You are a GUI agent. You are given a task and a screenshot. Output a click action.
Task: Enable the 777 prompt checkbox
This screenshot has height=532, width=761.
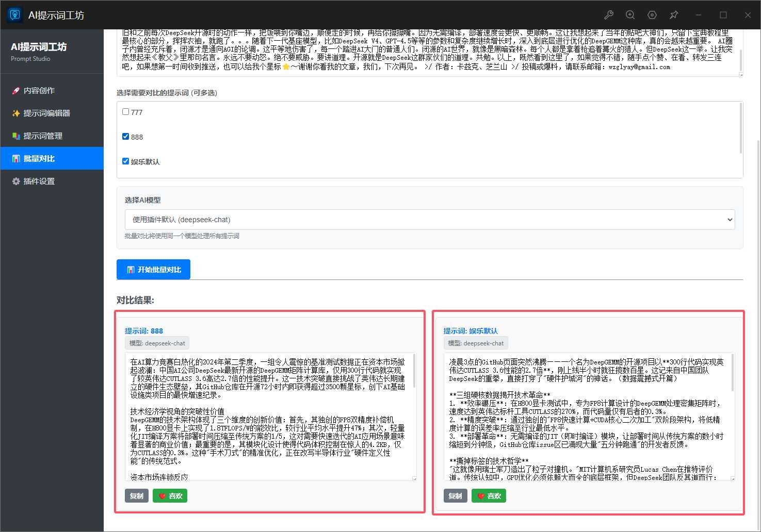125,111
